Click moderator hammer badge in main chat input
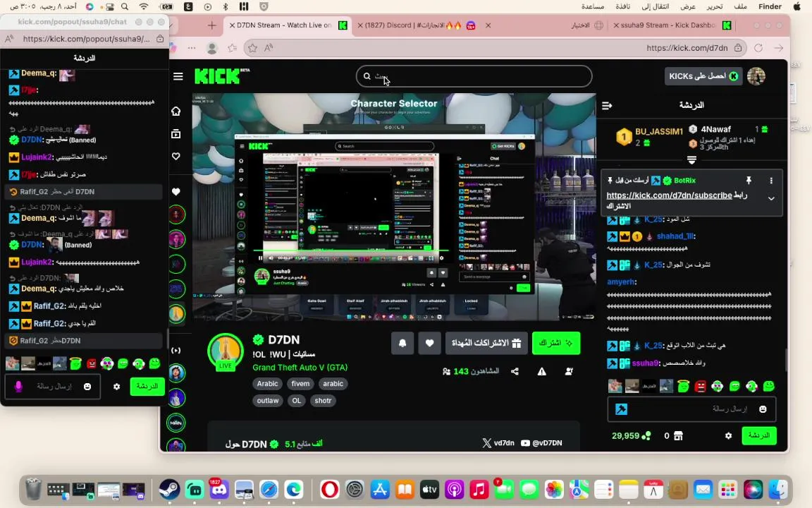Image resolution: width=812 pixels, height=508 pixels. [622, 409]
